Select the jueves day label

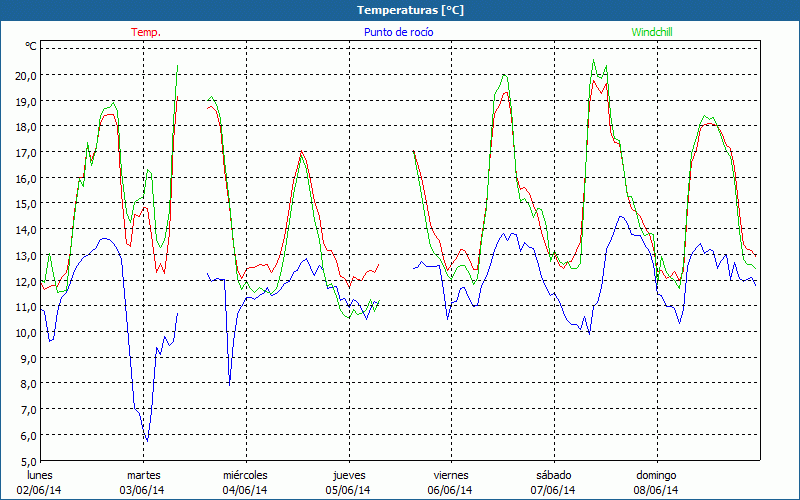pyautogui.click(x=348, y=475)
